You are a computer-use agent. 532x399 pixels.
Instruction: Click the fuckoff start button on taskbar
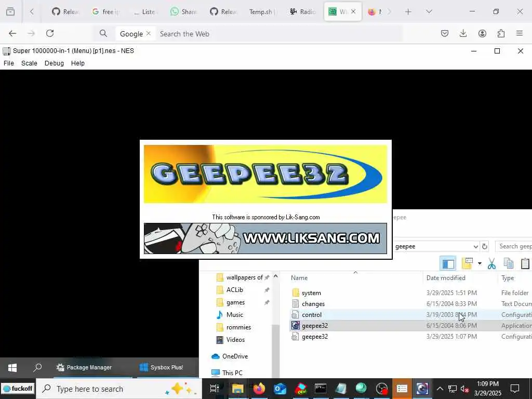click(x=18, y=389)
